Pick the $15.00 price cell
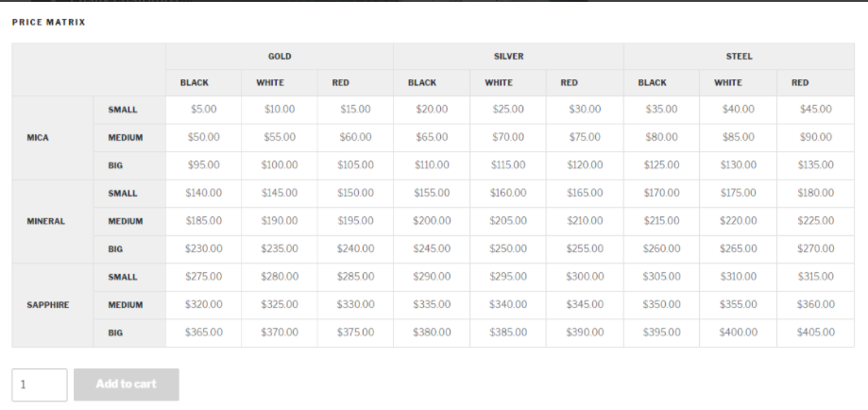 point(355,110)
